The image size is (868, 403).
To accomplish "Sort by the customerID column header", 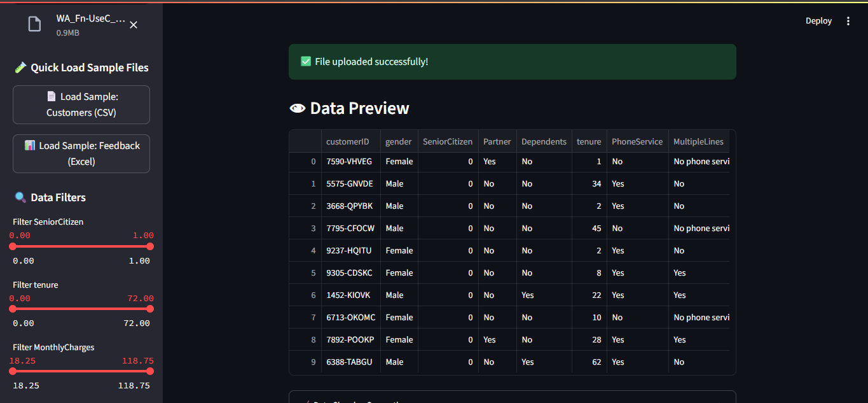I will (x=347, y=141).
